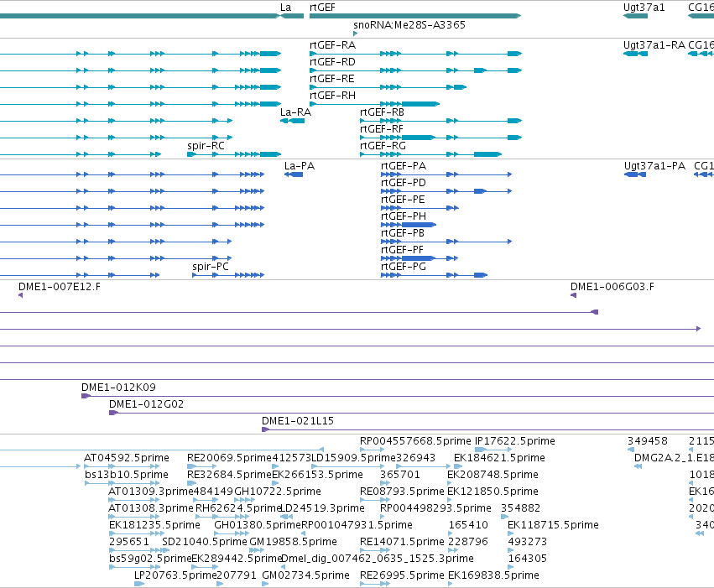Open the Ugt37a1-PA protein label
This screenshot has height=588, width=714.
654,166
